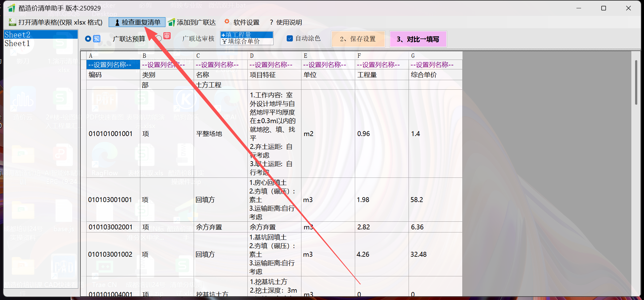Click the 3、对比→填写 button
This screenshot has height=300, width=644.
click(x=418, y=39)
